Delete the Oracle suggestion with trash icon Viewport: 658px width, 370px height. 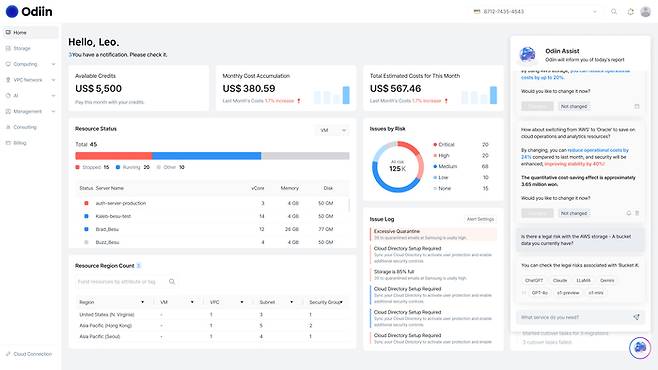pyautogui.click(x=637, y=213)
